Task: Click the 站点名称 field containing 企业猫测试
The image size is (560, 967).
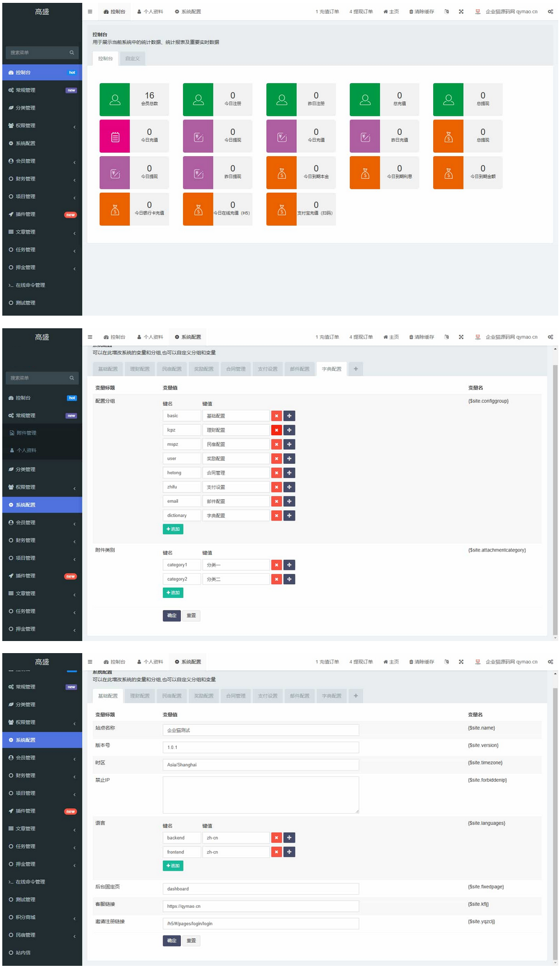Action: (x=260, y=730)
